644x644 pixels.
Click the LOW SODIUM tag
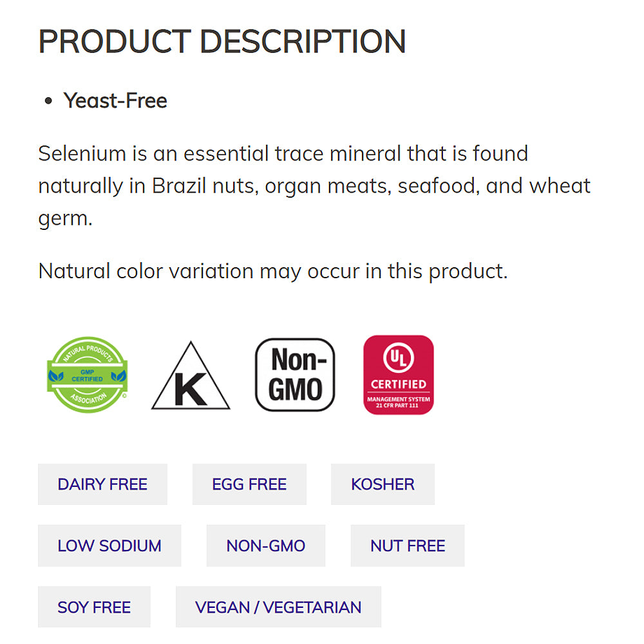tap(109, 545)
